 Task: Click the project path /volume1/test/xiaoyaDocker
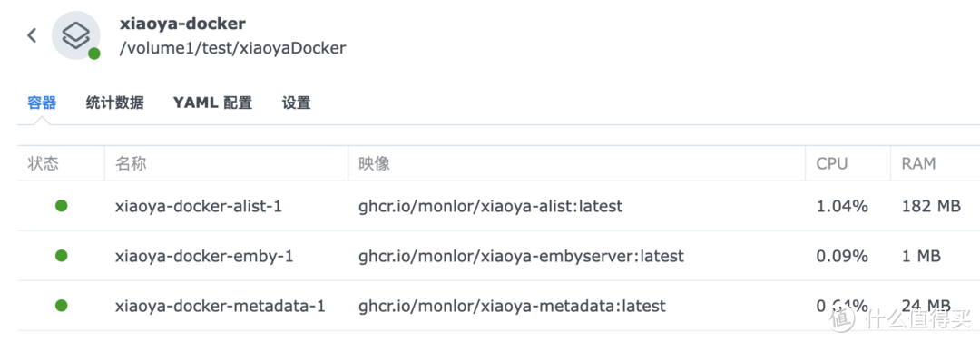point(232,49)
